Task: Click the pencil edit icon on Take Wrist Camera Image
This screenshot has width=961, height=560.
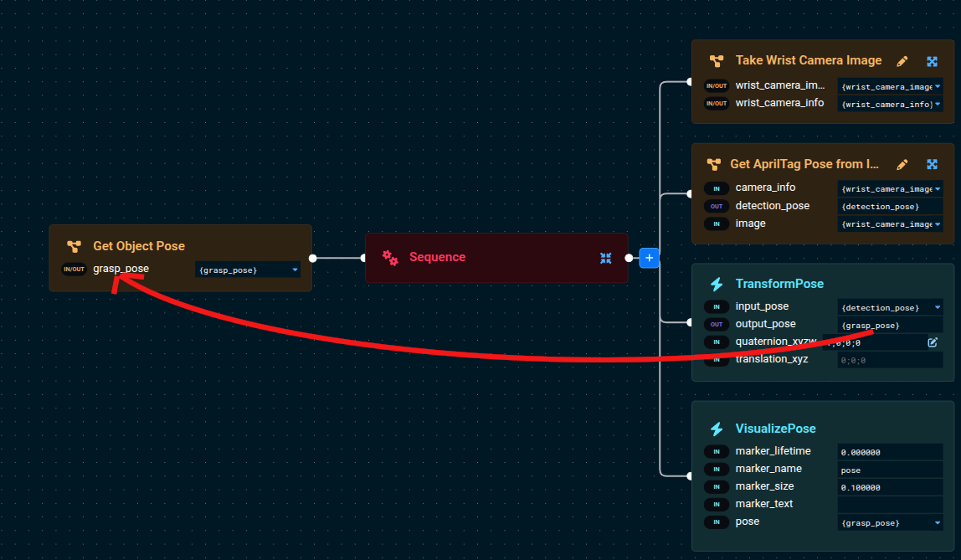Action: tap(902, 61)
